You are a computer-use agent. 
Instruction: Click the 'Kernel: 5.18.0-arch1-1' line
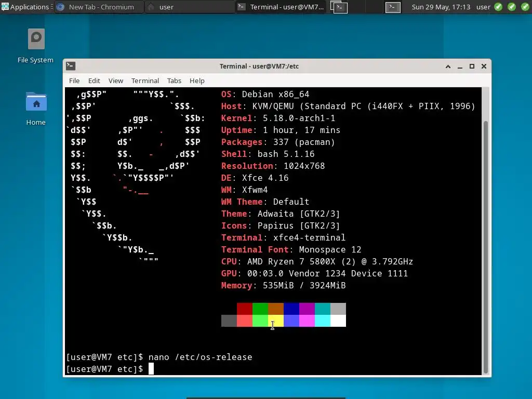coord(278,118)
